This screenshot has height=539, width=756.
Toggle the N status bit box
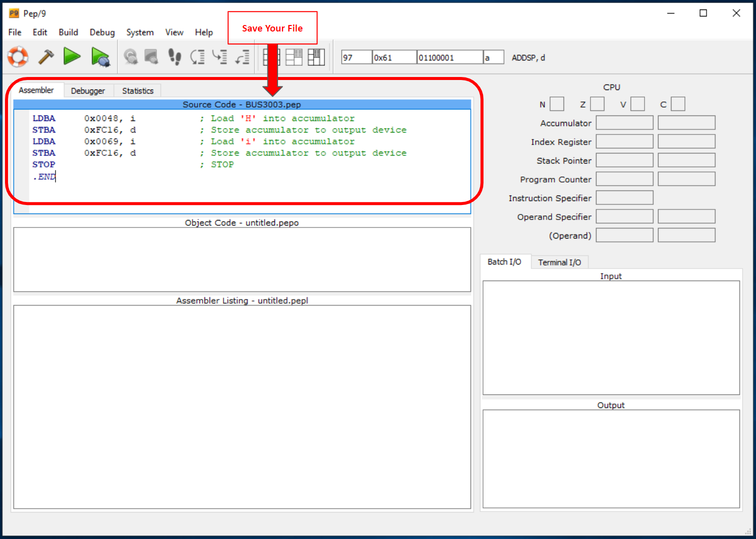(x=556, y=104)
